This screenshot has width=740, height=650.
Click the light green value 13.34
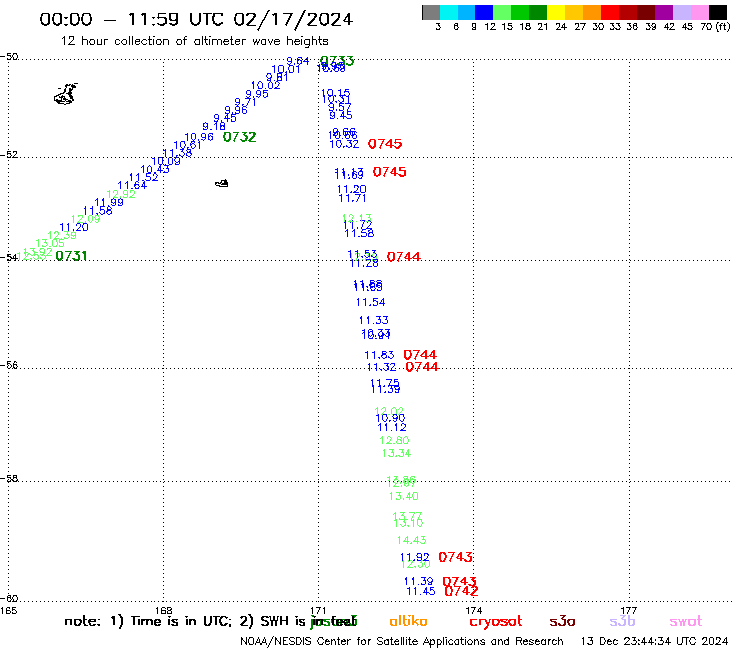(x=396, y=453)
